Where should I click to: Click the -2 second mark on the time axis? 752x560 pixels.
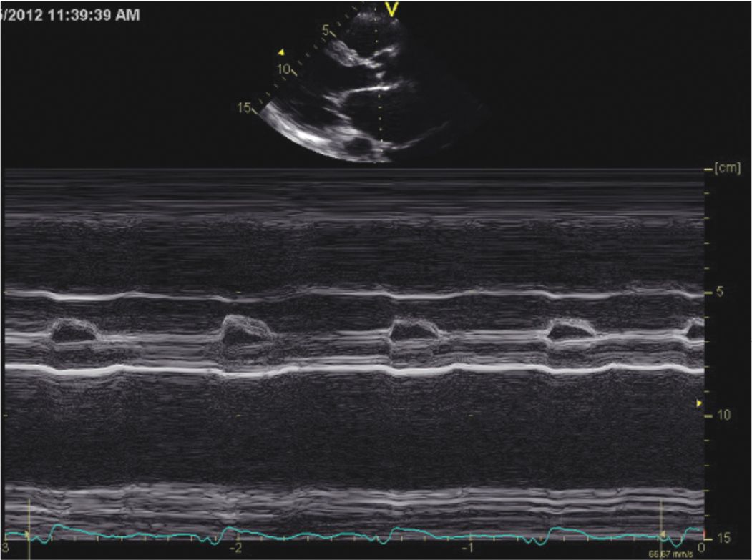(235, 546)
